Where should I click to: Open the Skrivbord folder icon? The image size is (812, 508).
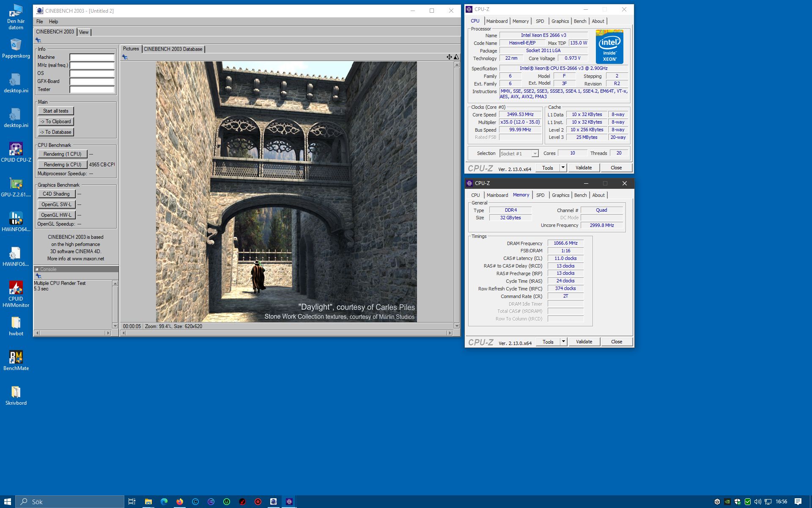[x=16, y=395]
